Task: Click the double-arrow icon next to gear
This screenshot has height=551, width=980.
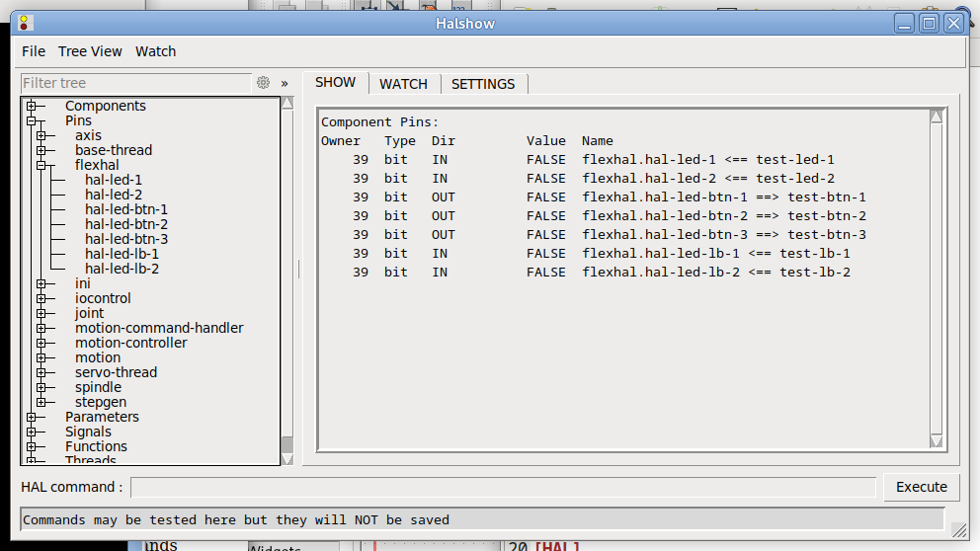Action: 285,83
